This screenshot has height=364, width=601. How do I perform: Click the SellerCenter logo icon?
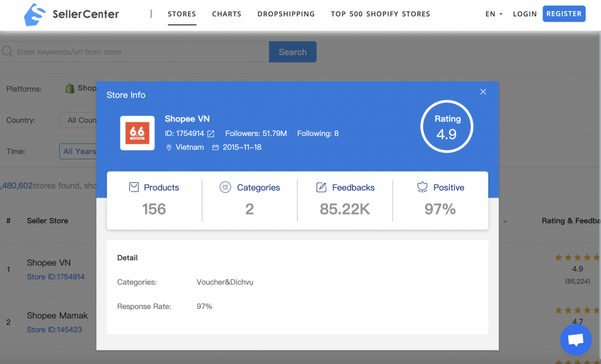pyautogui.click(x=35, y=15)
